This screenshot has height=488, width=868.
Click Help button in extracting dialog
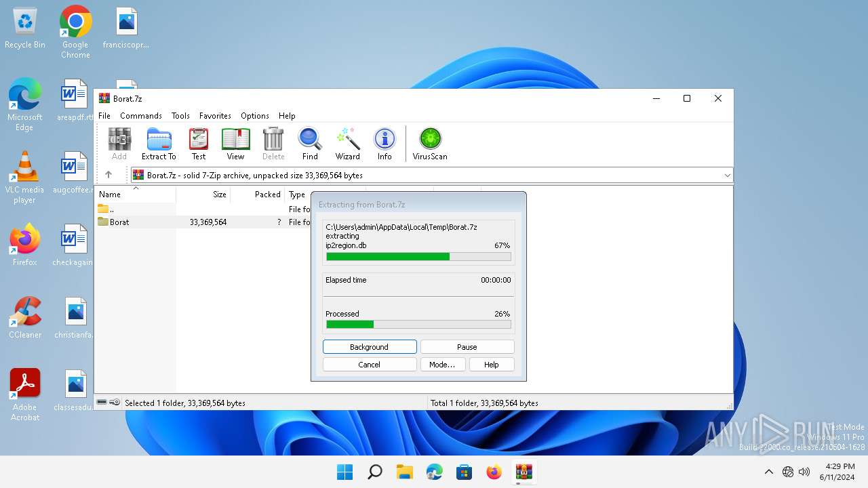click(492, 365)
